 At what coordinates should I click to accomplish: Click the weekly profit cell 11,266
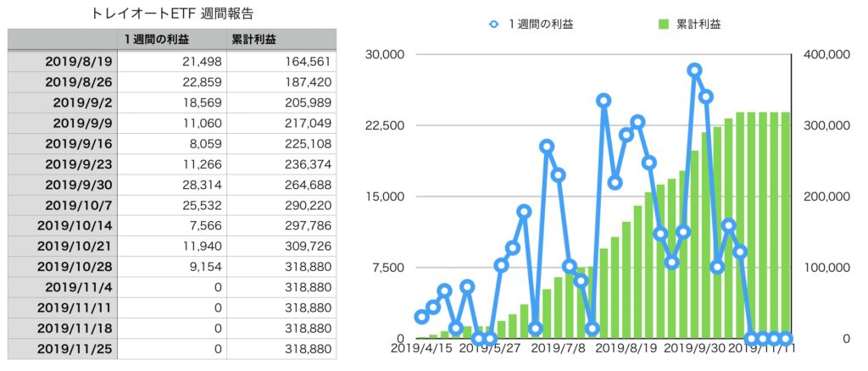tap(172, 164)
